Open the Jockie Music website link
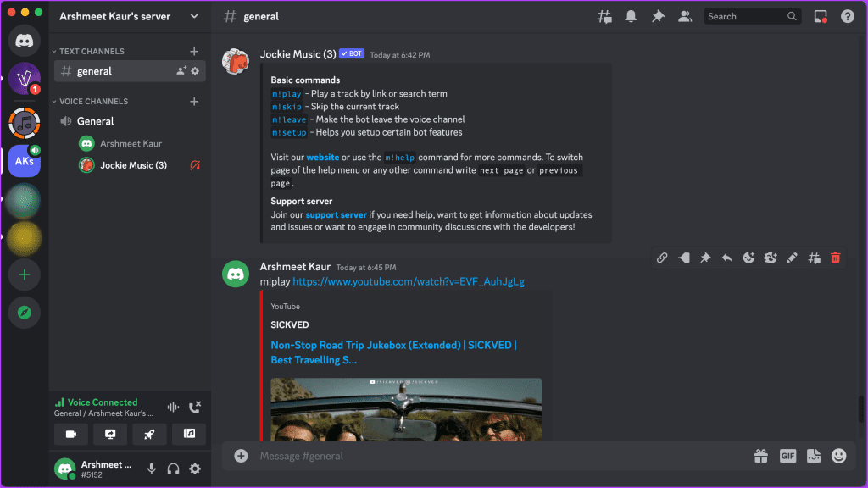The image size is (868, 488). click(323, 157)
